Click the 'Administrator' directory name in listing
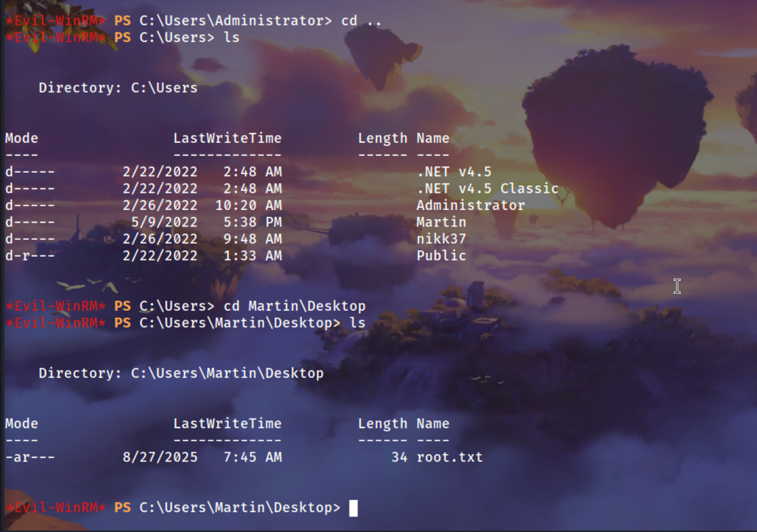 coord(471,205)
